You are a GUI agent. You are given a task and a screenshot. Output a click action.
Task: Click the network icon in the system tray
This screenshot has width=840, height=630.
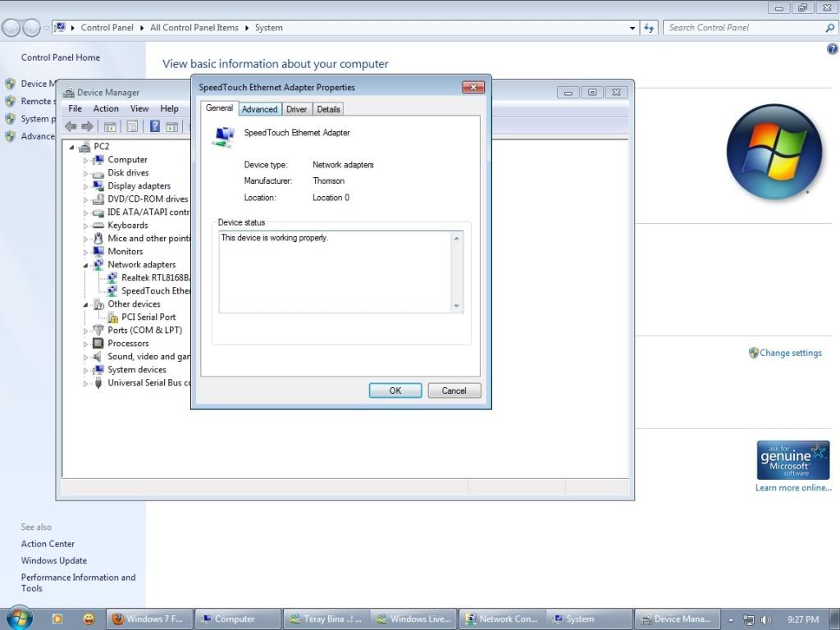tap(748, 620)
